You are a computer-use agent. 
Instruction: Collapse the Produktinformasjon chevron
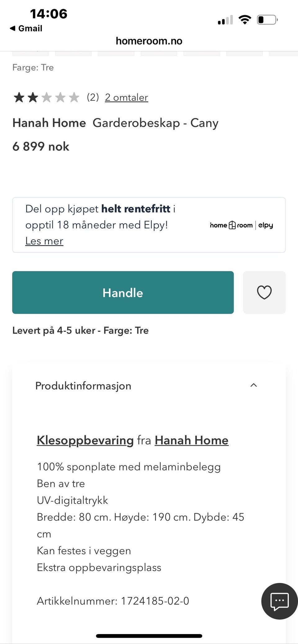pyautogui.click(x=254, y=385)
